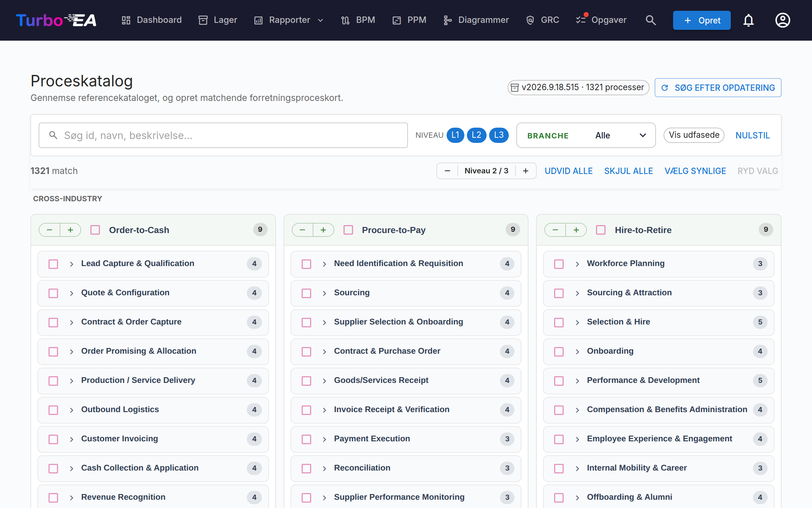Screen dimensions: 812x508
Task: Click the Udvid alle link
Action: pyautogui.click(x=568, y=171)
